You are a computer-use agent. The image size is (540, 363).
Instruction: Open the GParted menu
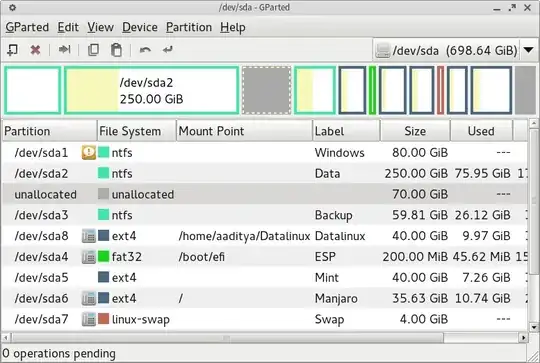[27, 27]
